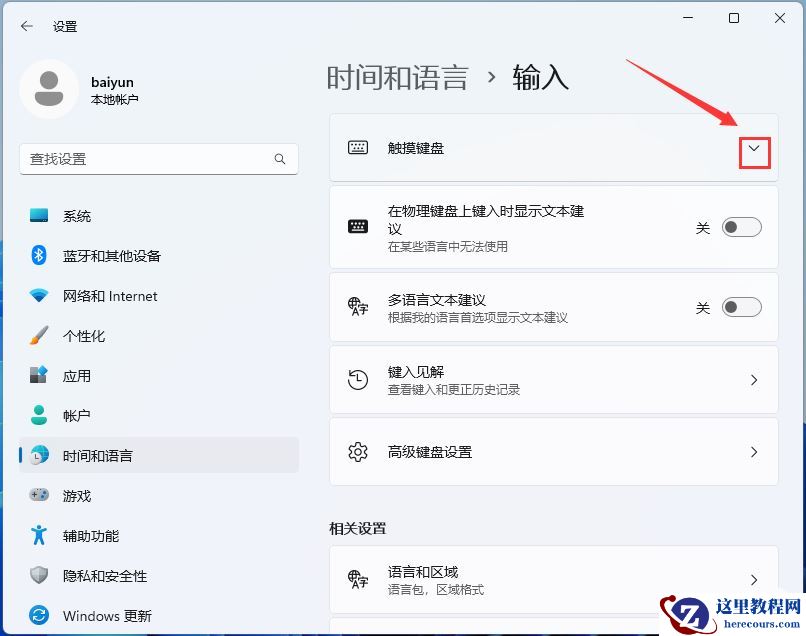Enable text suggestions for physical keyboard

[x=741, y=227]
